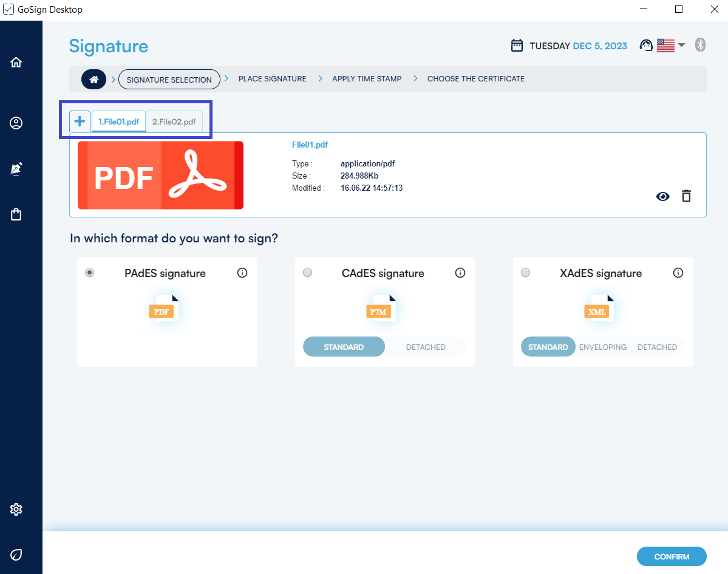Show PAdES signature info
Viewport: 728px width, 574px height.
coord(242,273)
